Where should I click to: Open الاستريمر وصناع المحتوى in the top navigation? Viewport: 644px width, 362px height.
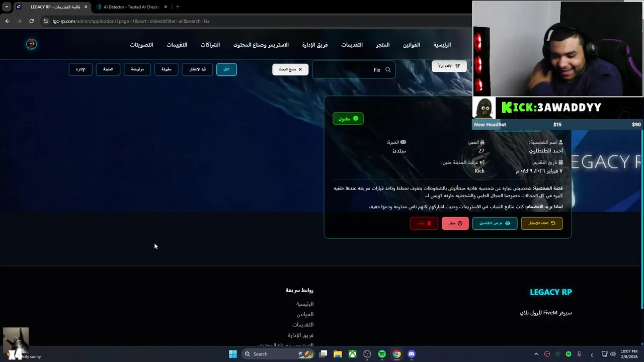point(261,45)
